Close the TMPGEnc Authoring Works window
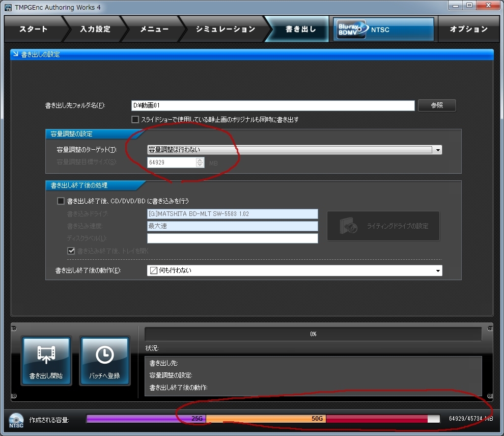This screenshot has height=436, width=504. (488, 6)
